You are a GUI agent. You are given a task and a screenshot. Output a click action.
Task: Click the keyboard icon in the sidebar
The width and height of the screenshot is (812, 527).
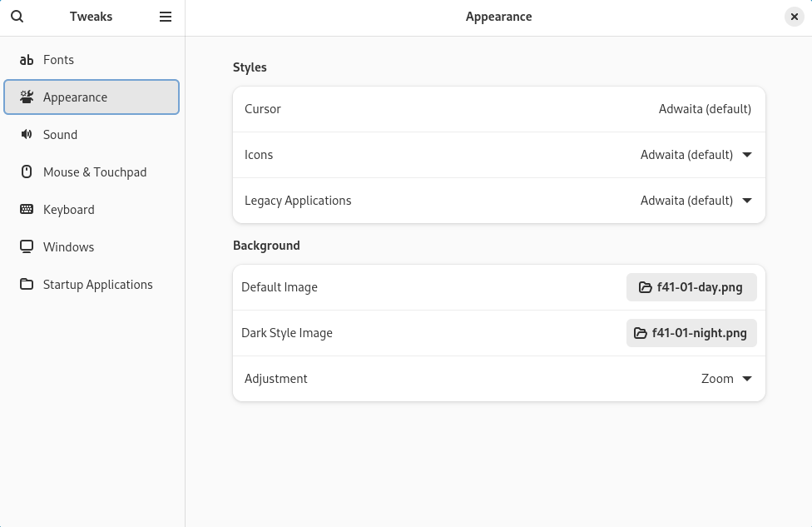coord(27,210)
